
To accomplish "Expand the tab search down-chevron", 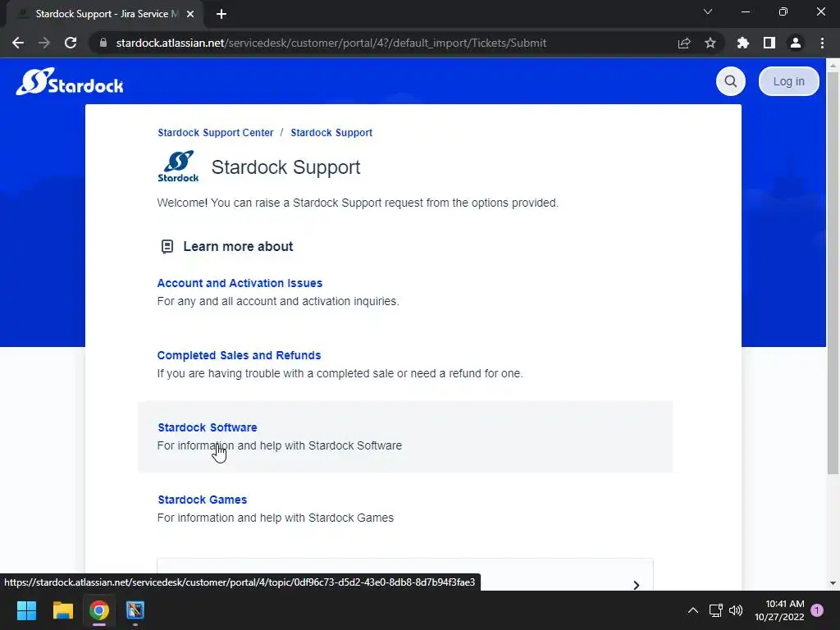I will 708,11.
